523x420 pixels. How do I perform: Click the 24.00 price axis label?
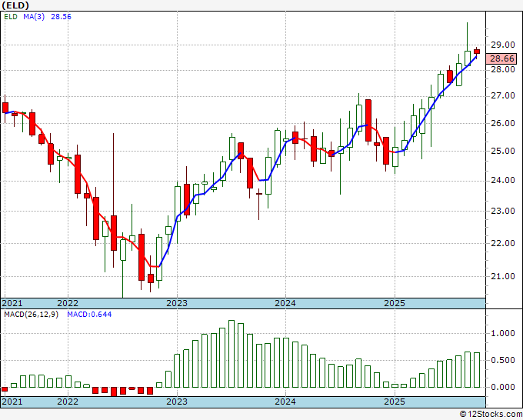pyautogui.click(x=503, y=180)
